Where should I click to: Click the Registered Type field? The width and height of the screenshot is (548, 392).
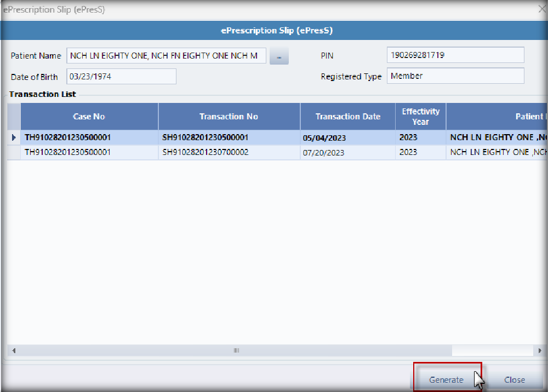455,76
